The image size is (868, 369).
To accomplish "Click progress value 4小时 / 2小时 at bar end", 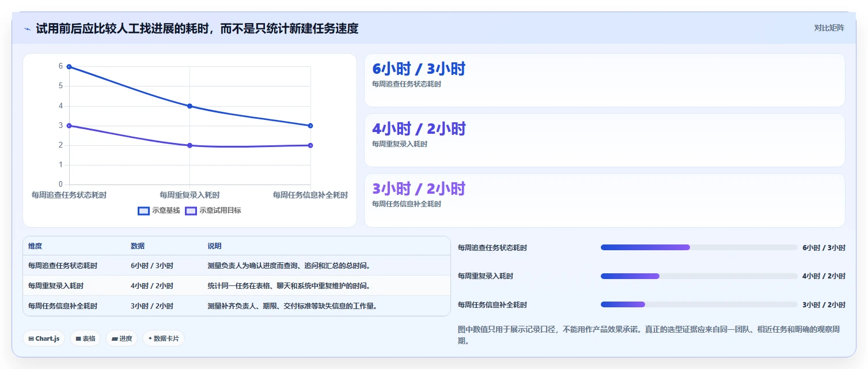I will click(x=824, y=276).
